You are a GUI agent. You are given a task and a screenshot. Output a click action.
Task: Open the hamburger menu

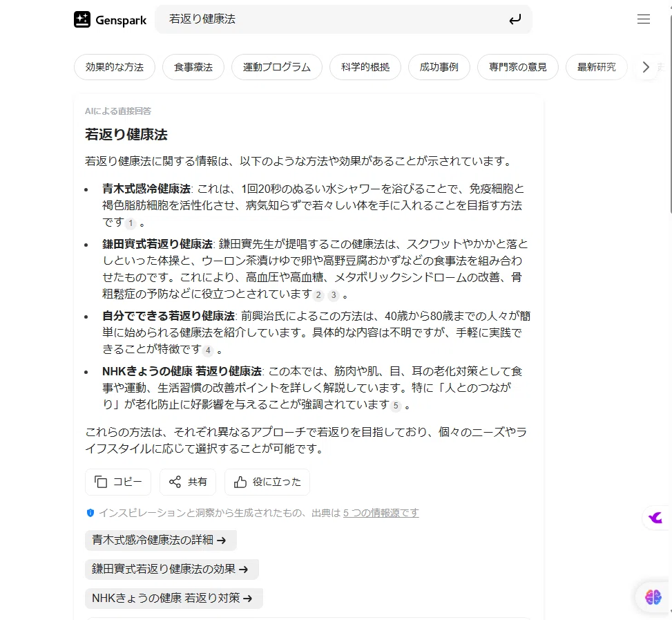(643, 19)
